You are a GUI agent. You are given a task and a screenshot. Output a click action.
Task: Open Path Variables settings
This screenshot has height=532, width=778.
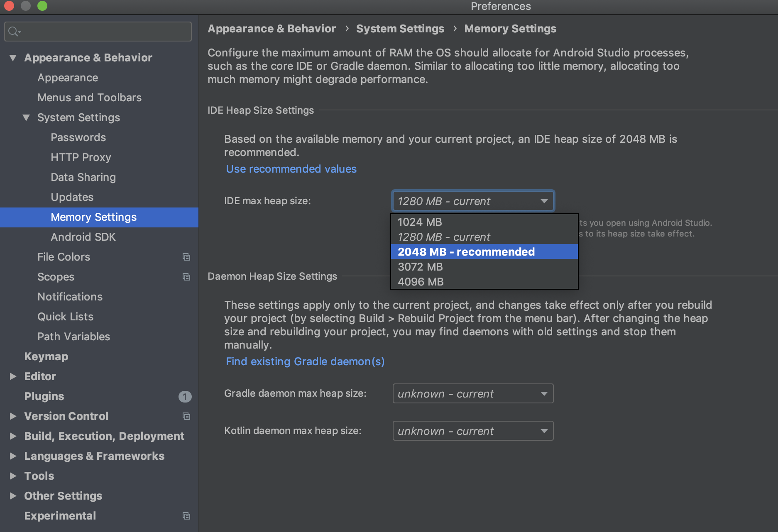[73, 337]
